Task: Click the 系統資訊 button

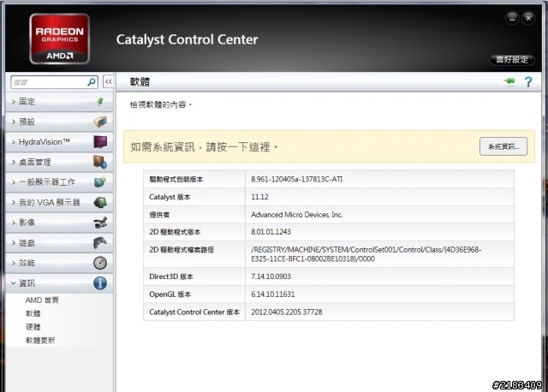Action: [x=503, y=146]
